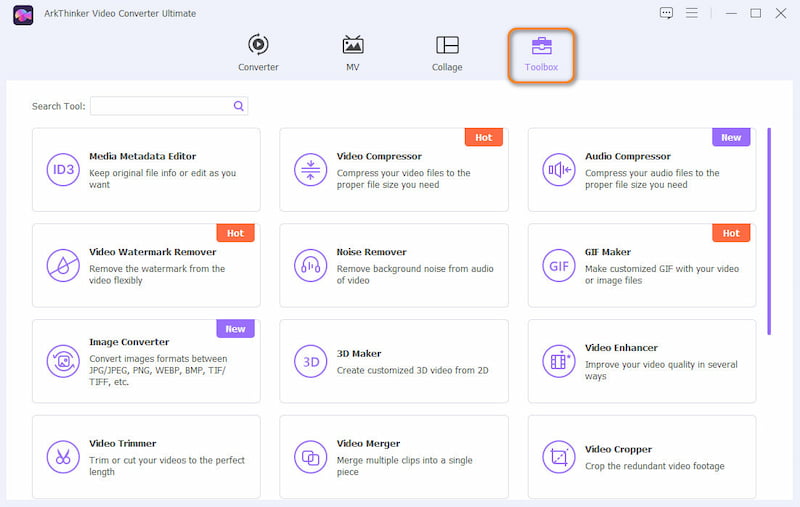Switch to the Converter tab
Viewport: 800px width, 507px height.
[258, 53]
